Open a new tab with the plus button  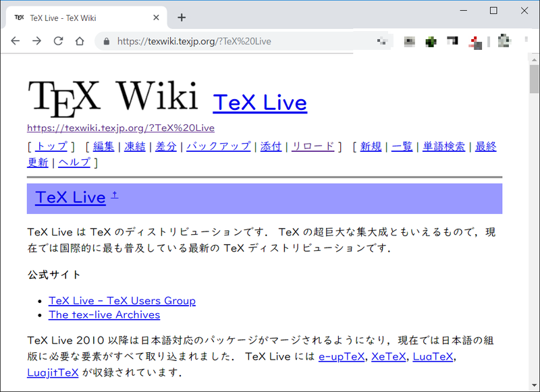pos(182,18)
